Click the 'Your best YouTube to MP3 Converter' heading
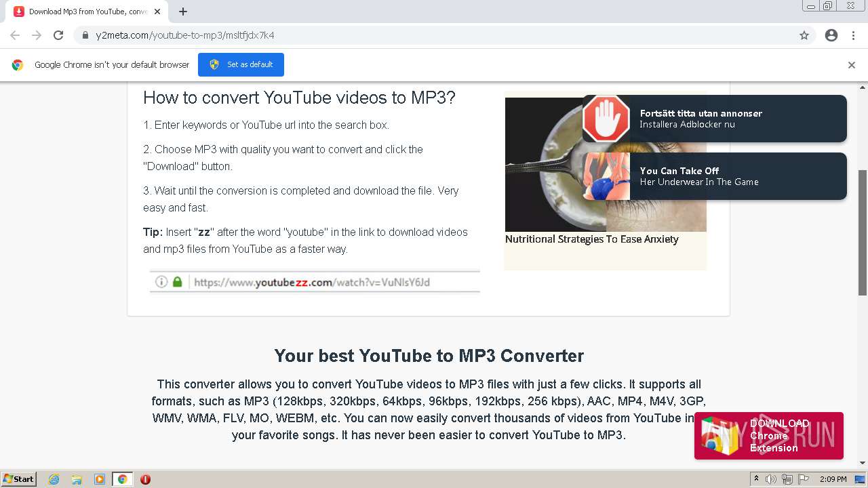The image size is (868, 488). tap(429, 356)
